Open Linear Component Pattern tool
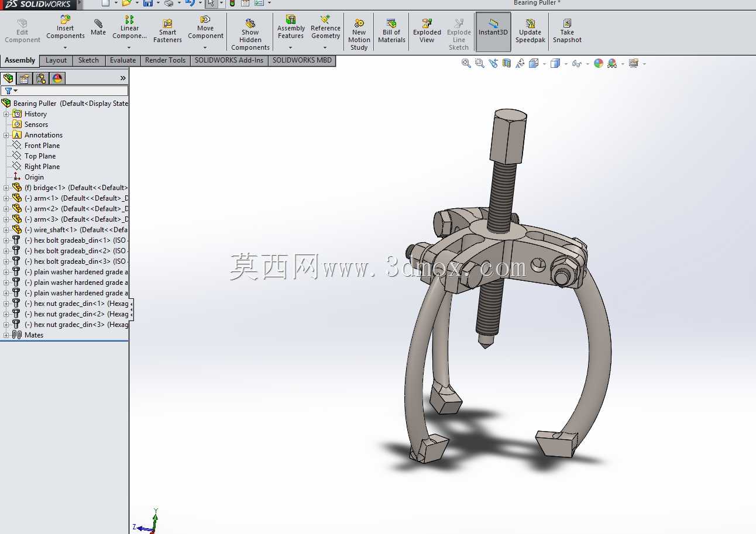Image resolution: width=756 pixels, height=534 pixels. (129, 27)
